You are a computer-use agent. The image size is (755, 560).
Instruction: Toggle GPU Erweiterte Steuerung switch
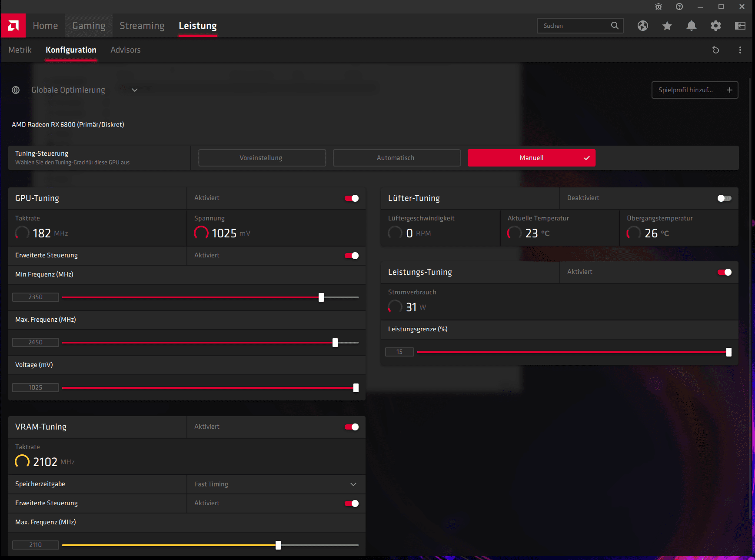[352, 256]
